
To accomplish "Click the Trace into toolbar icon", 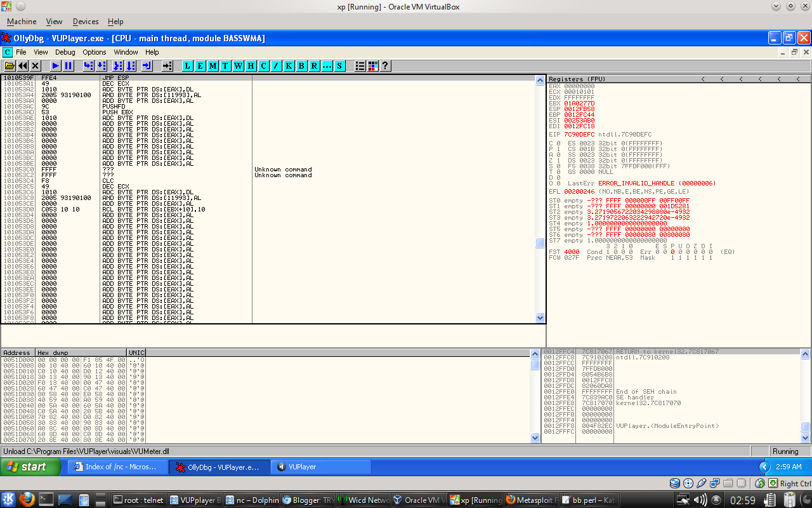I will point(118,65).
